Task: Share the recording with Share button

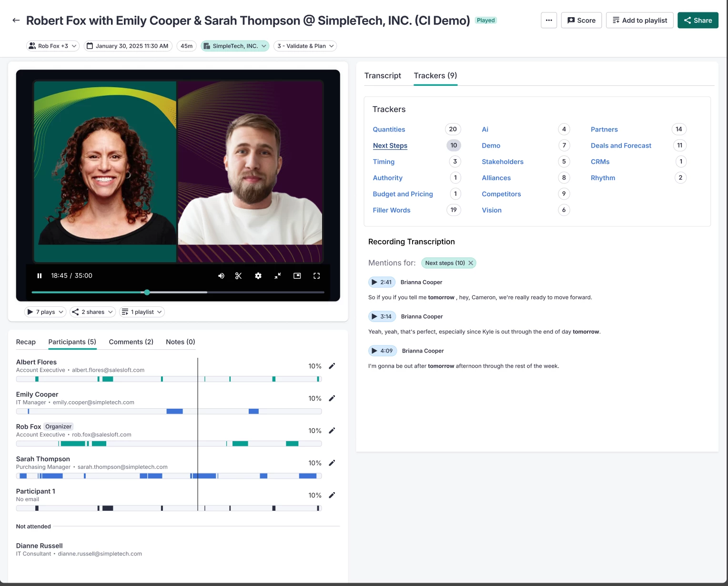Action: (x=698, y=20)
